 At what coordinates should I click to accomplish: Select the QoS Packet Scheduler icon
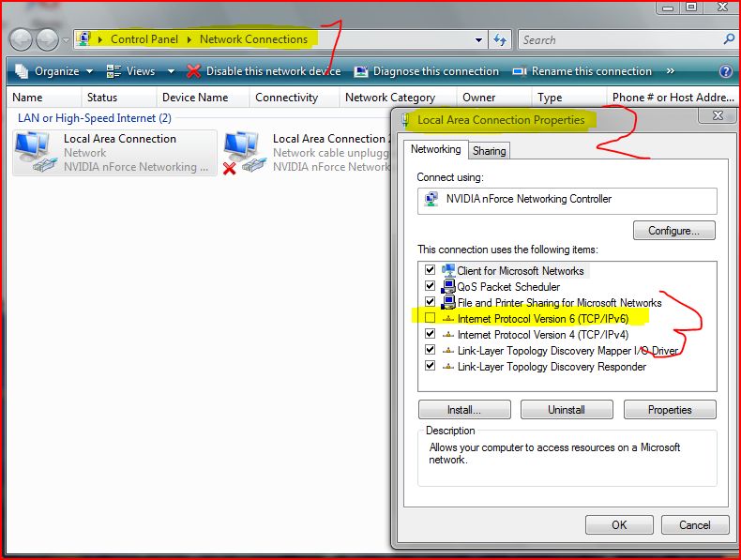448,286
